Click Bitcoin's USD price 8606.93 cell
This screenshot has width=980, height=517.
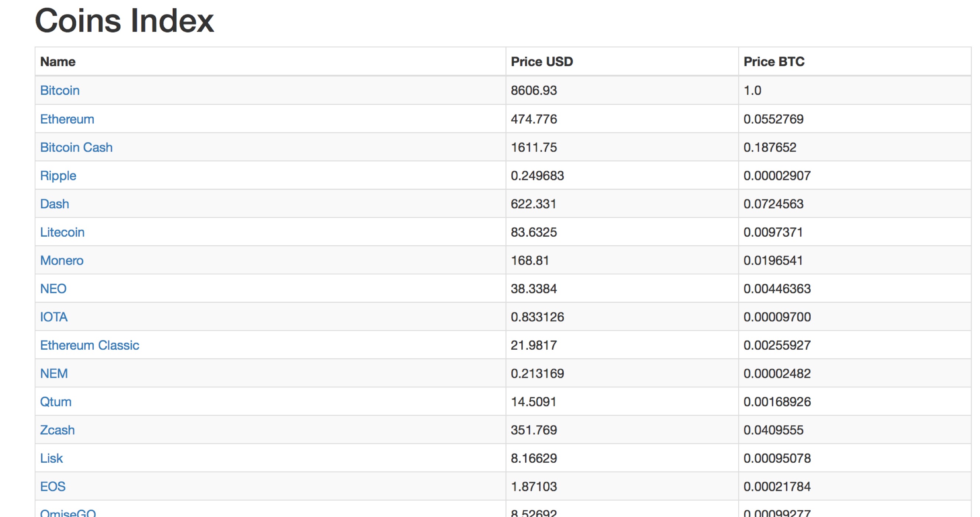point(534,90)
